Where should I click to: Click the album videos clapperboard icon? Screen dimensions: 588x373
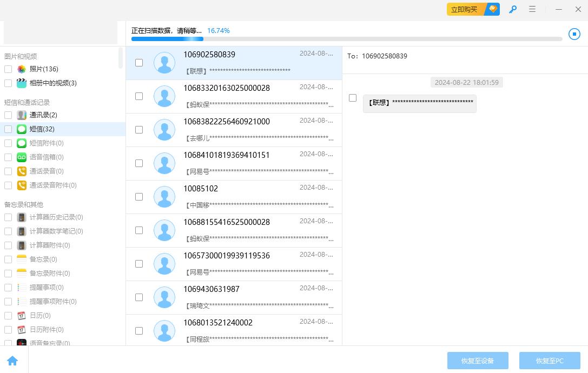click(22, 83)
